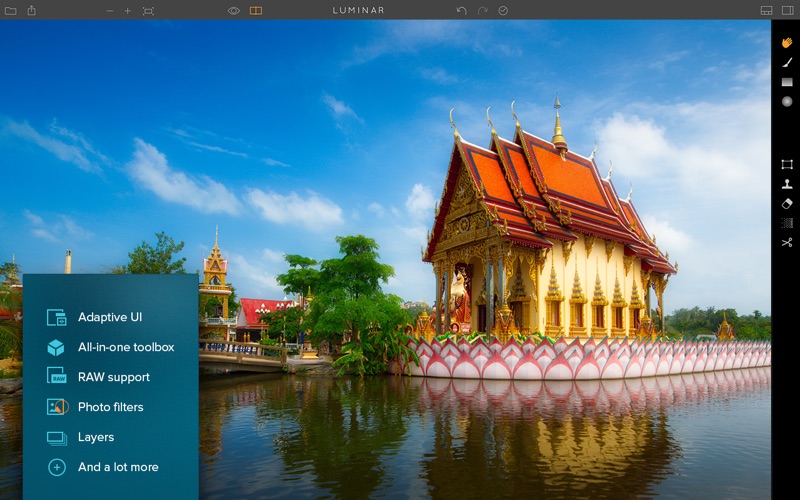The width and height of the screenshot is (800, 500).
Task: Click the 'And a lot more' text
Action: pos(118,467)
